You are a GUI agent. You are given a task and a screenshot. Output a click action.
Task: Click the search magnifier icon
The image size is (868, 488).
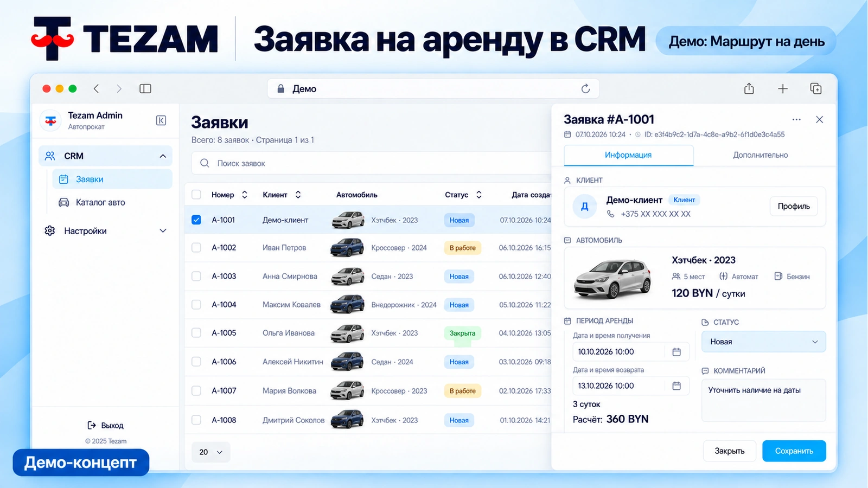[205, 163]
